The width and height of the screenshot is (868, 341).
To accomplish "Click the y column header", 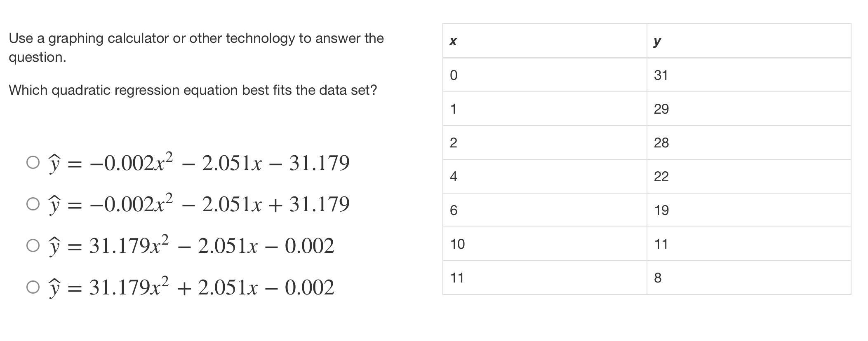I will [749, 41].
